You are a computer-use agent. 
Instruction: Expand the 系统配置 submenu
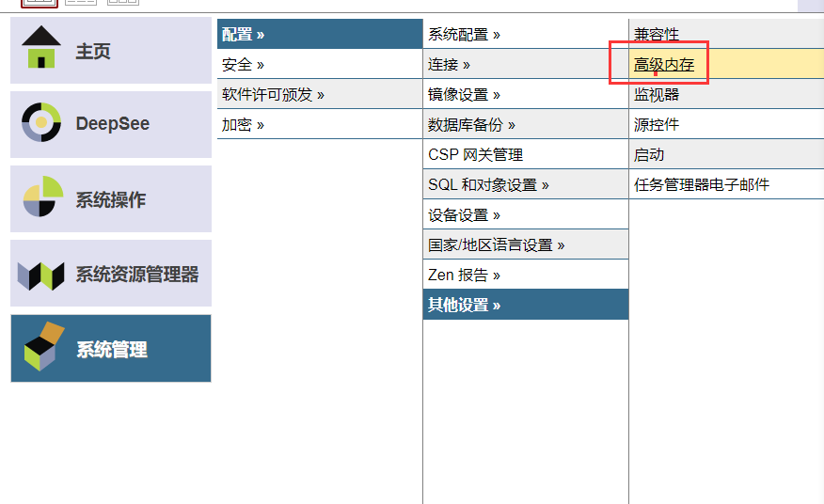tap(526, 34)
